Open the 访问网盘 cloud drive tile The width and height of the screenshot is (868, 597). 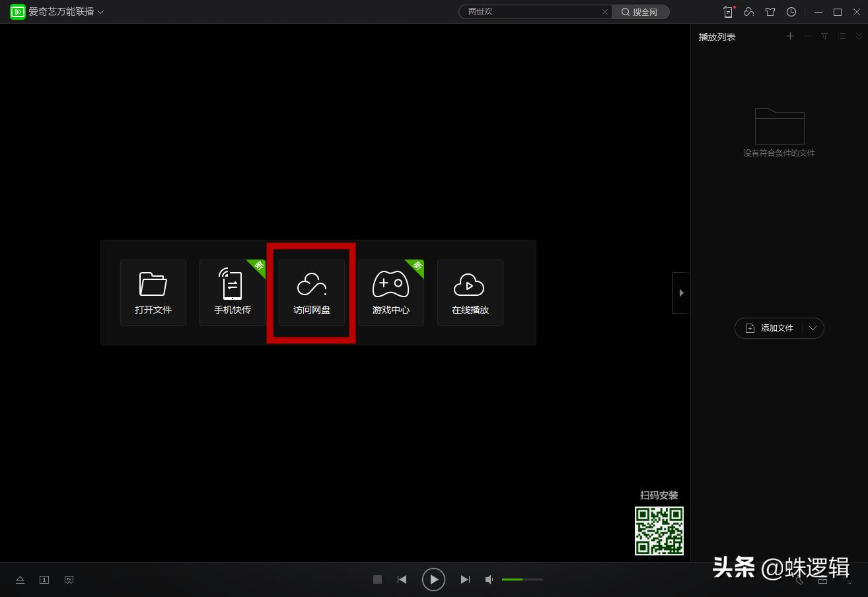(312, 293)
